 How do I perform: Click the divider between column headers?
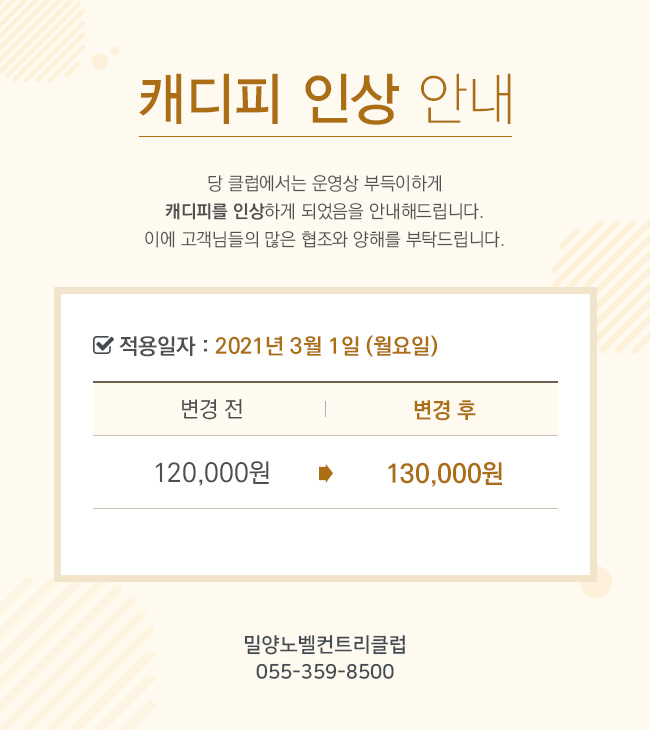[x=325, y=409]
